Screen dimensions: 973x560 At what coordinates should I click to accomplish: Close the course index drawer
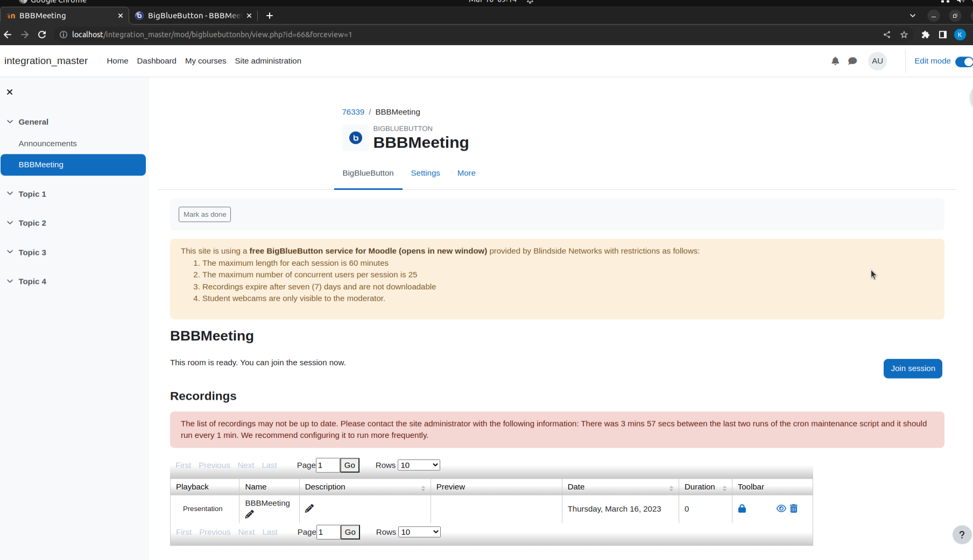pos(10,92)
